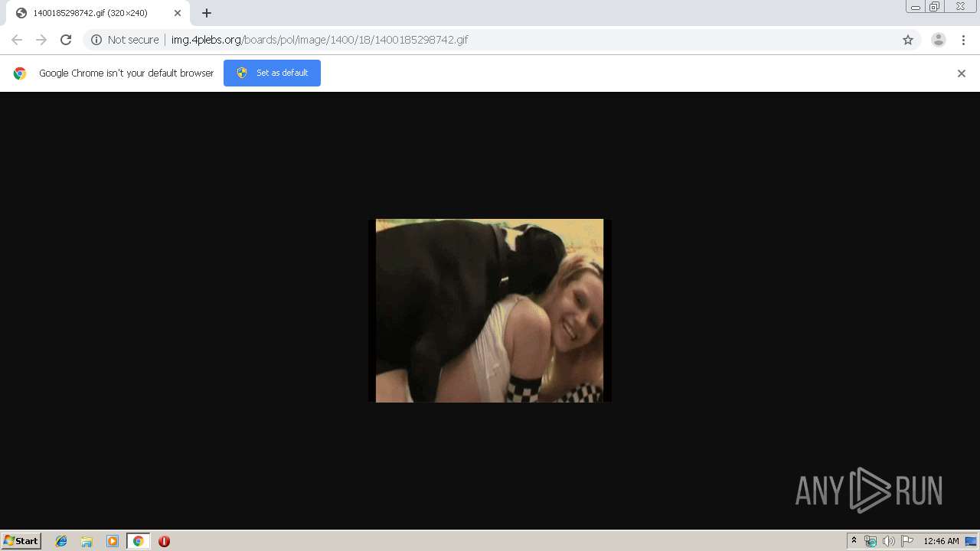Viewport: 980px width, 551px height.
Task: Open a new tab with the plus button
Action: [207, 13]
